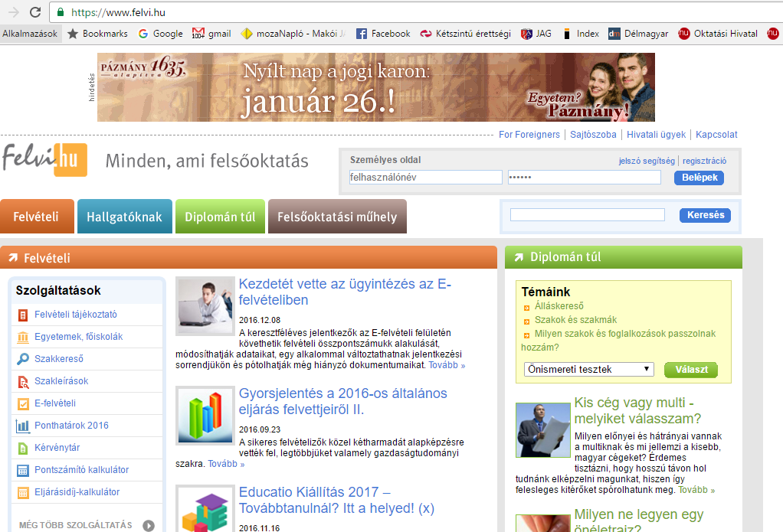Open the JAG bookmark icon
The width and height of the screenshot is (783, 532).
(526, 34)
